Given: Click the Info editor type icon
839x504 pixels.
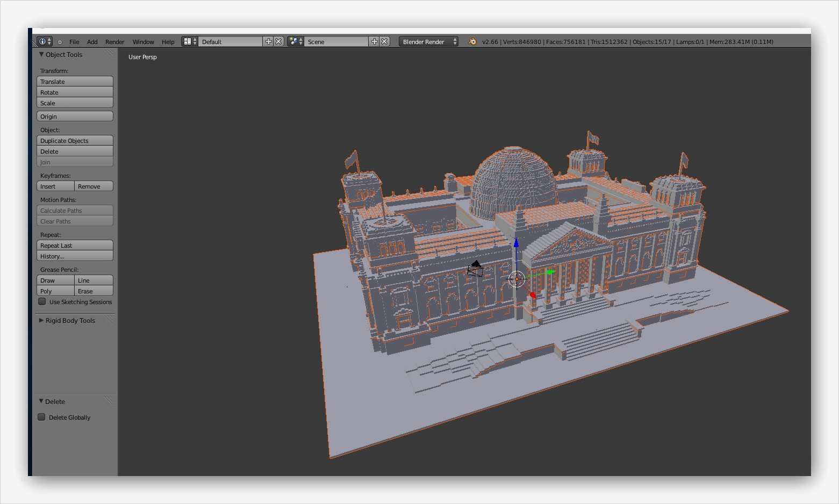Looking at the screenshot, I should coord(42,41).
